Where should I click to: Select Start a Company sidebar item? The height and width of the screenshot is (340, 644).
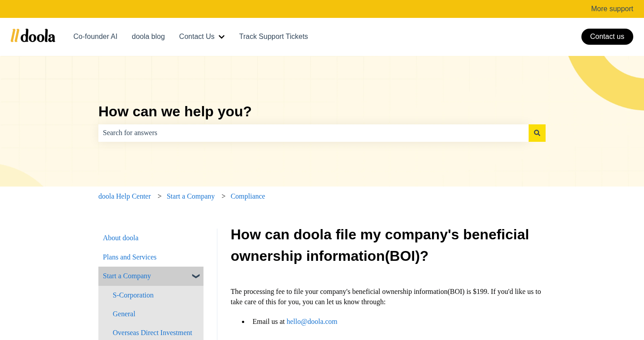pos(151,276)
